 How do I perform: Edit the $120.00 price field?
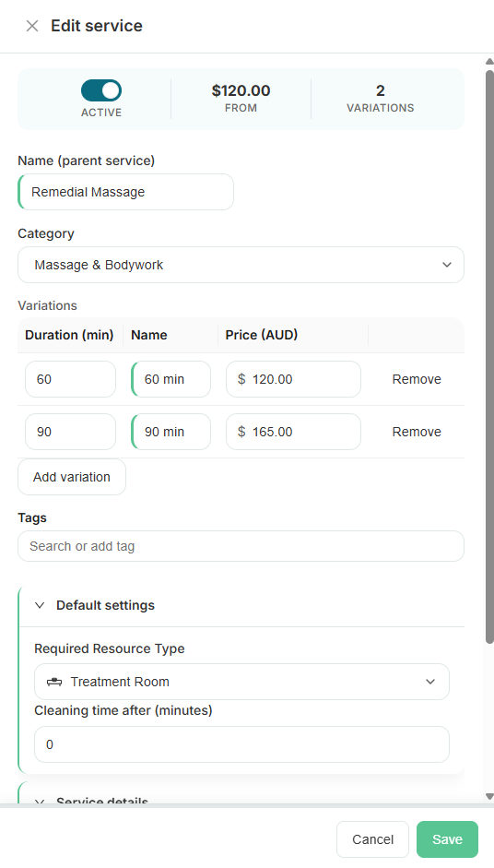293,379
